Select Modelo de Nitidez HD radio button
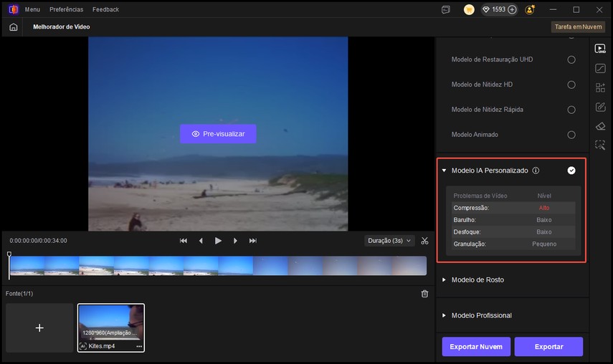613x364 pixels. [x=571, y=85]
